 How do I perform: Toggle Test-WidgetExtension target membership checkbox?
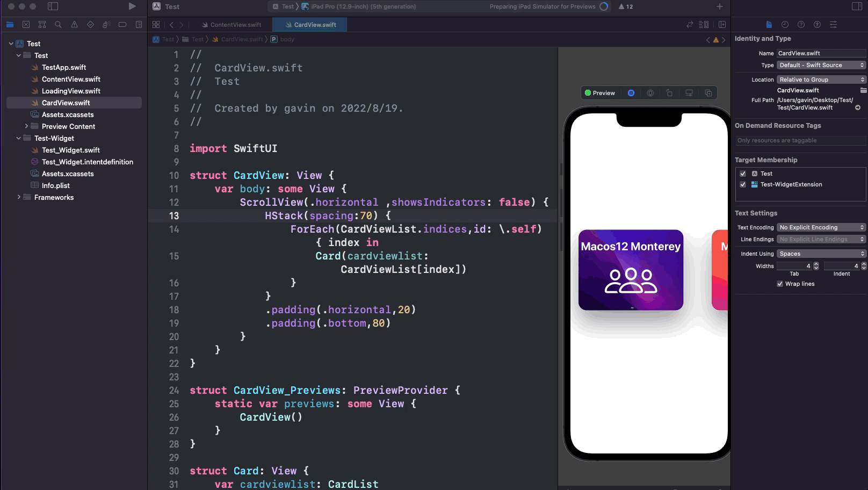743,184
